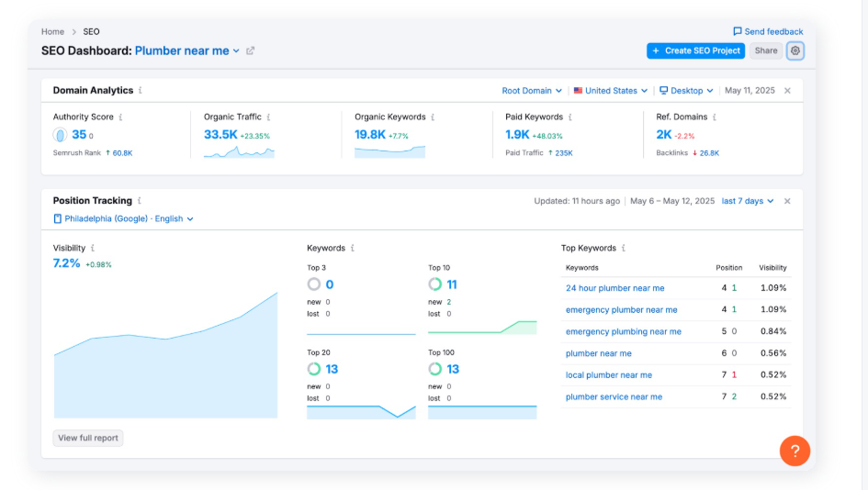
Task: Click the Visibility area chart
Action: coord(165,355)
